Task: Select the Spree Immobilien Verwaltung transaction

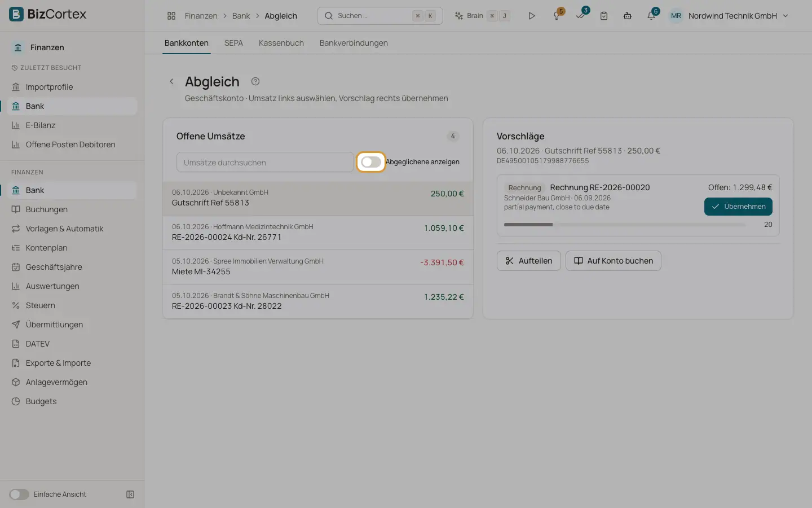Action: [318, 267]
